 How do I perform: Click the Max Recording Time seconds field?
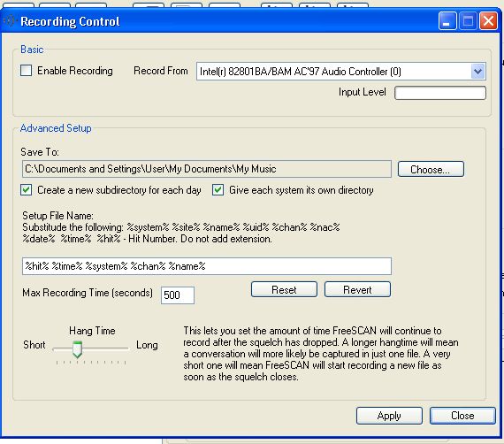point(178,295)
